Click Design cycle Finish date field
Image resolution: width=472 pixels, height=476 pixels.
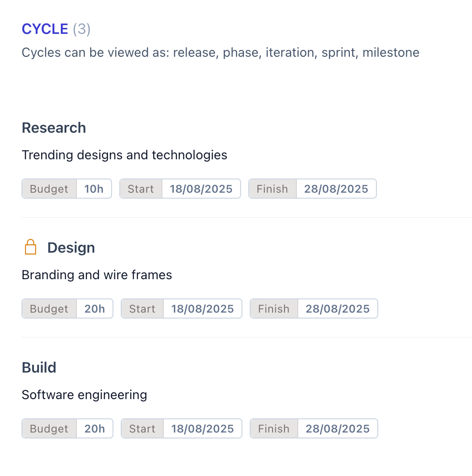[338, 309]
